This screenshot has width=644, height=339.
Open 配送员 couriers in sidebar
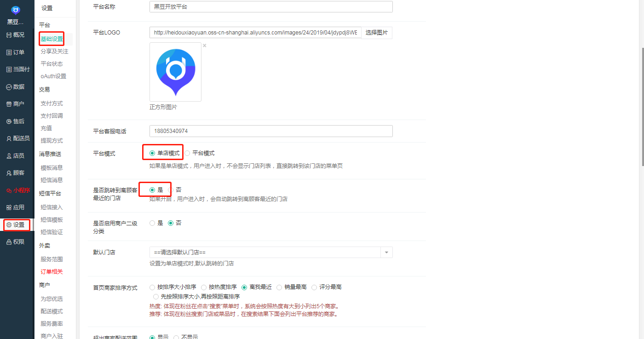coord(17,138)
